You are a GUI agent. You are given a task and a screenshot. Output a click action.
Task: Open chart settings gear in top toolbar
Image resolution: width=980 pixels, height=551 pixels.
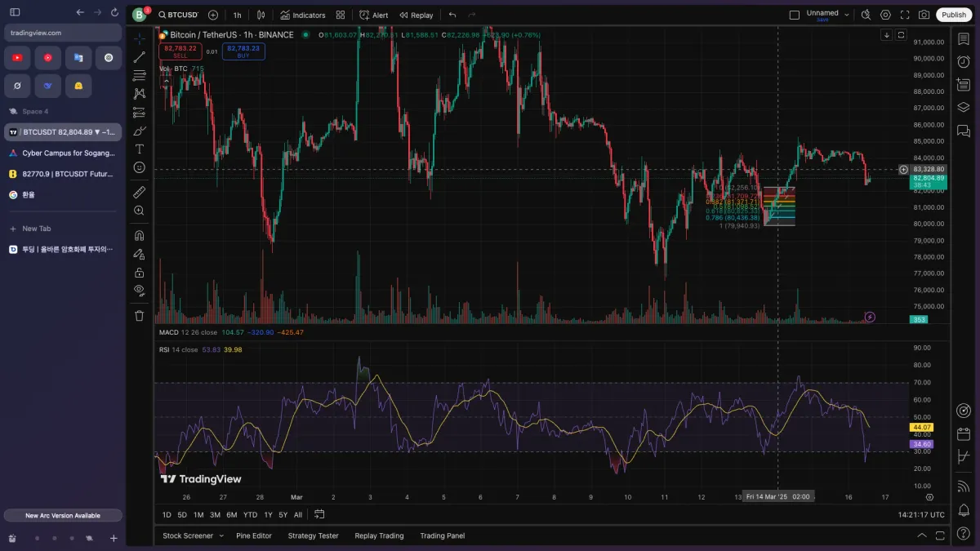click(885, 15)
